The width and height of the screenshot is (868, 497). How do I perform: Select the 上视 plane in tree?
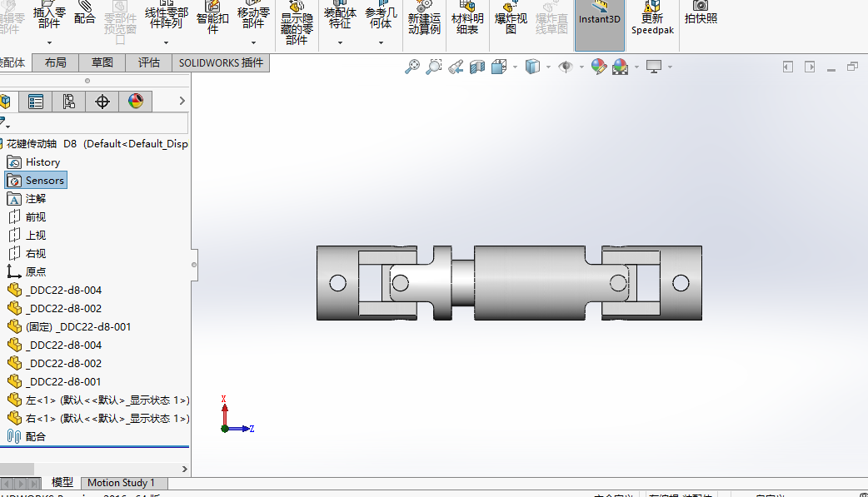pyautogui.click(x=27, y=236)
